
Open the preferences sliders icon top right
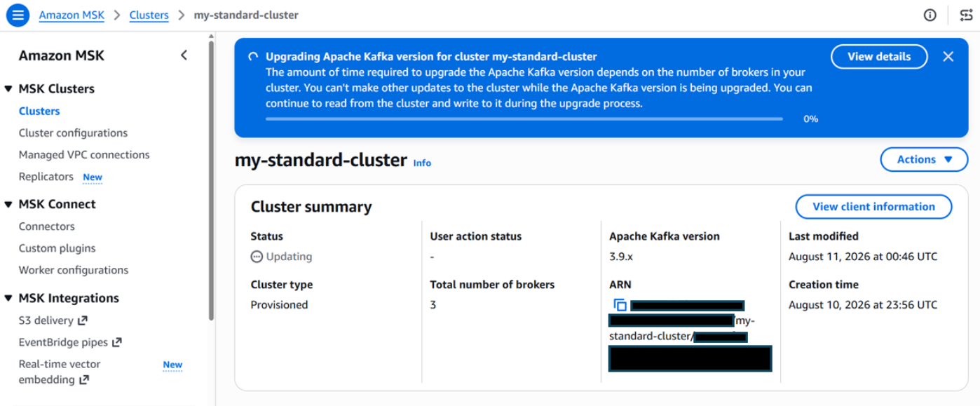coord(967,15)
